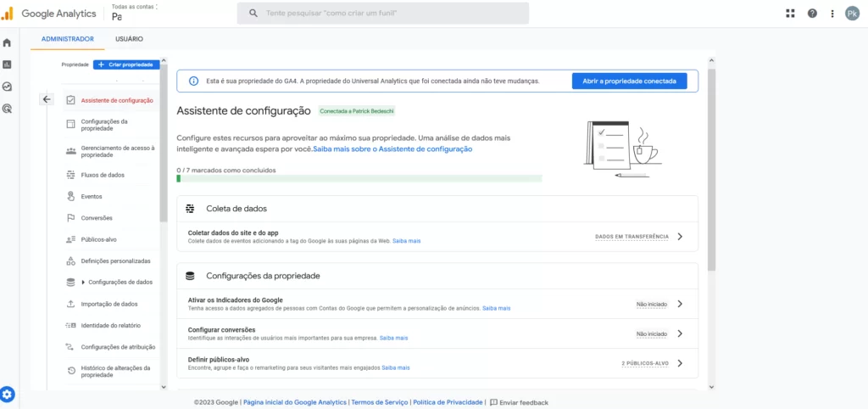The height and width of the screenshot is (409, 868).
Task: Click the DADOS EM TRANSFERÊNCIA status
Action: pos(632,237)
